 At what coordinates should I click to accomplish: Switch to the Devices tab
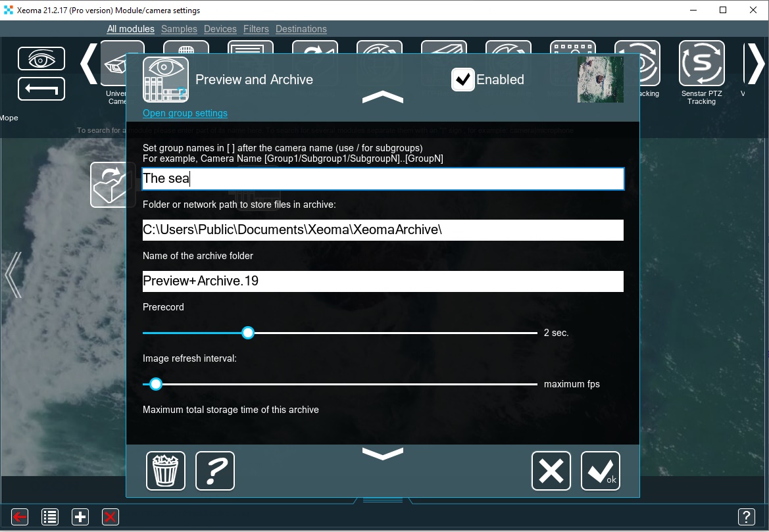click(x=220, y=29)
